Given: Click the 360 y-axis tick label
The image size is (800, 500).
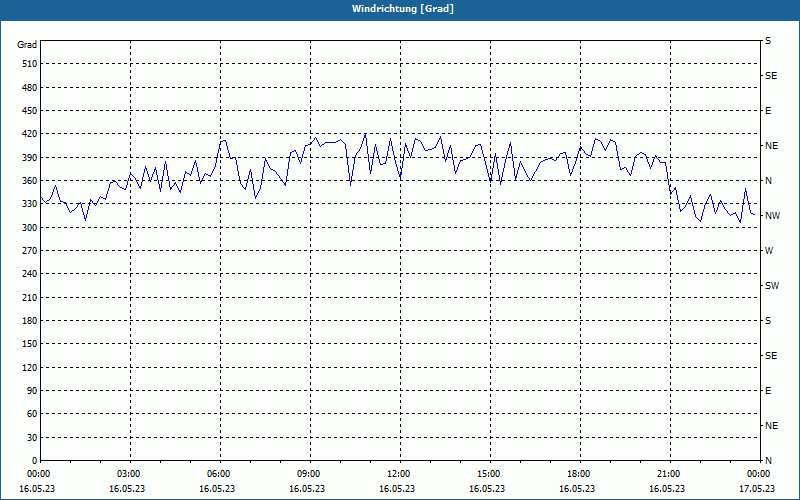Looking at the screenshot, I should 30,181.
